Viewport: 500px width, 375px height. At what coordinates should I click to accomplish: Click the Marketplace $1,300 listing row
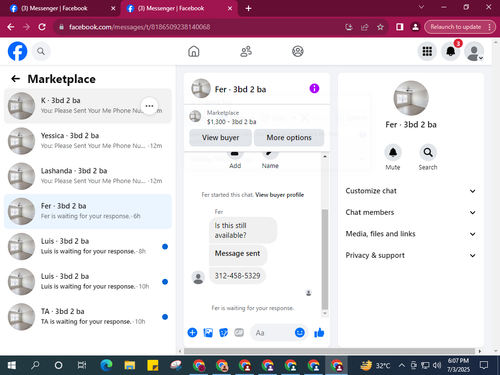click(x=257, y=117)
